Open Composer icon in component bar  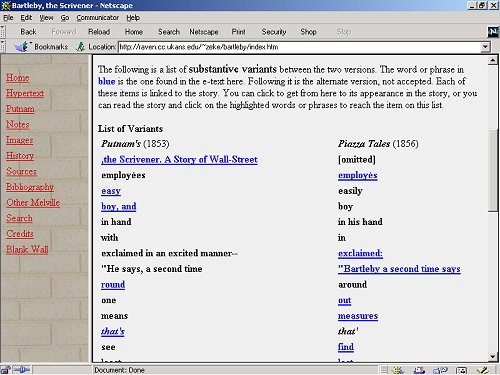click(482, 370)
